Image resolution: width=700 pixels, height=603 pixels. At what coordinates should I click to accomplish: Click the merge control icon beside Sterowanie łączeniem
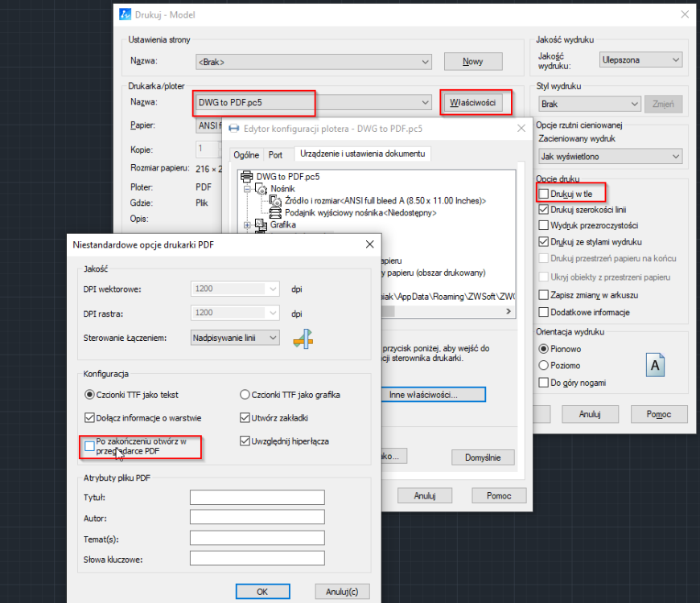point(303,339)
